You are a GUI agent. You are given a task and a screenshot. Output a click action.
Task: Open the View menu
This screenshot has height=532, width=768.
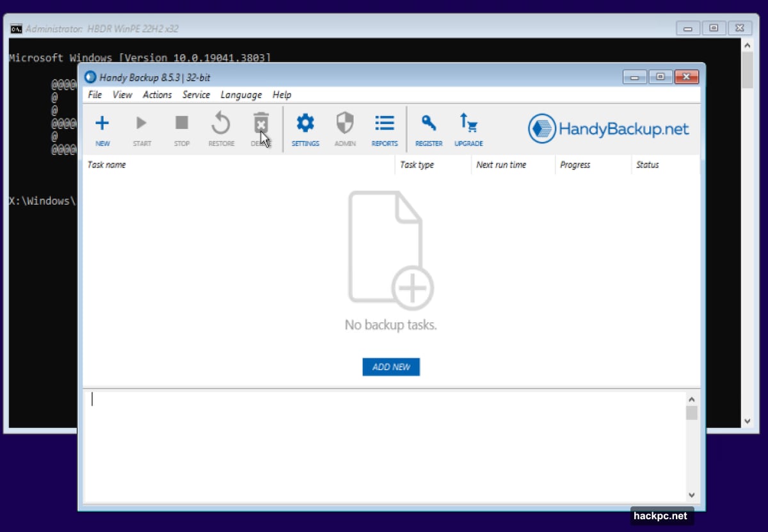[122, 95]
